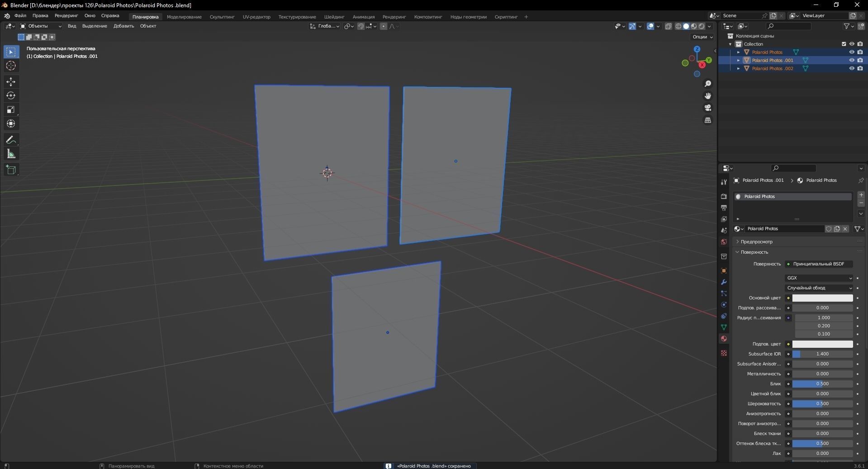Open the World properties tab

tap(724, 242)
